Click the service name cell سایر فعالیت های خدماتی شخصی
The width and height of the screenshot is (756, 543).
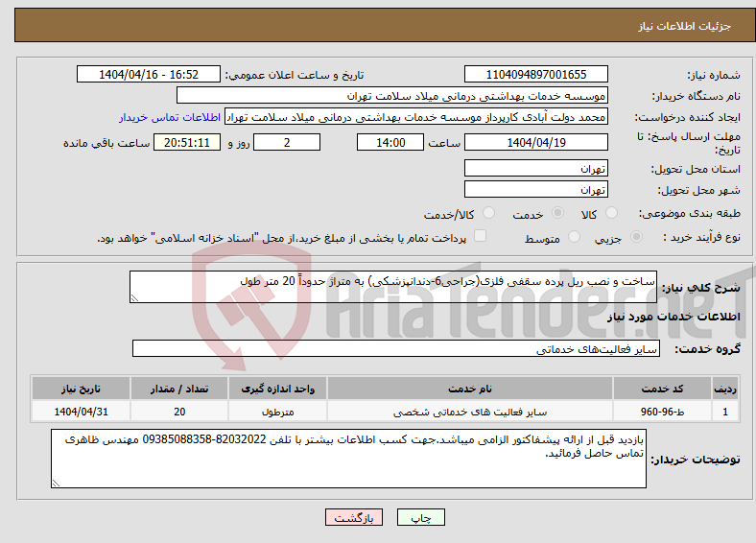(470, 412)
